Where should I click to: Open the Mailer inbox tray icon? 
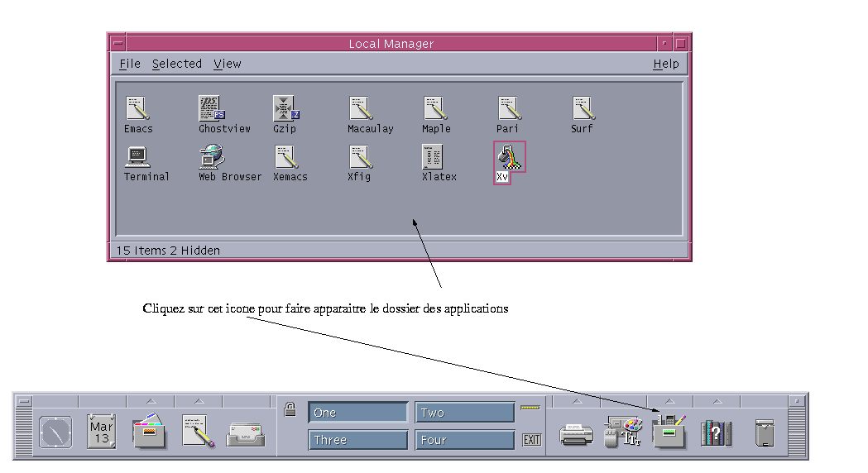pyautogui.click(x=246, y=435)
